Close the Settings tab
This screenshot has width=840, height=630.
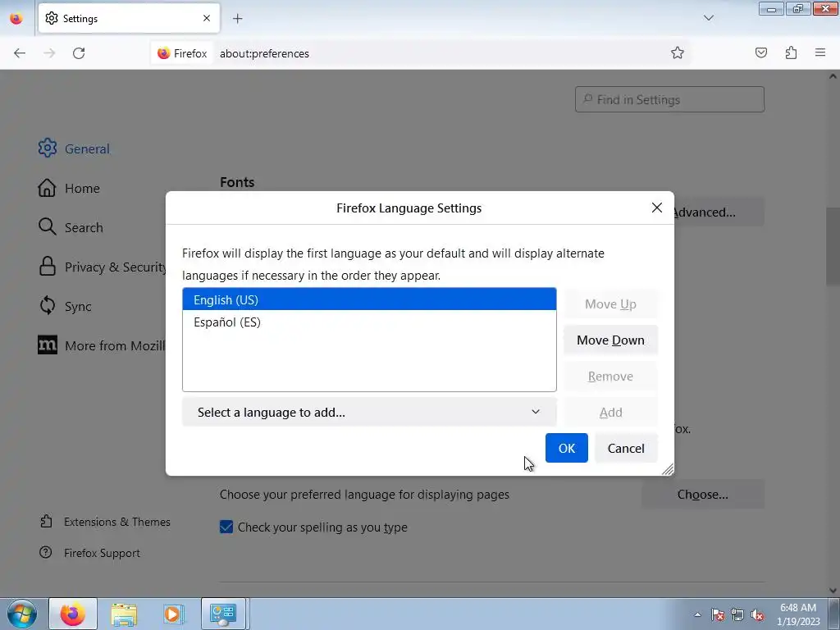click(x=206, y=18)
